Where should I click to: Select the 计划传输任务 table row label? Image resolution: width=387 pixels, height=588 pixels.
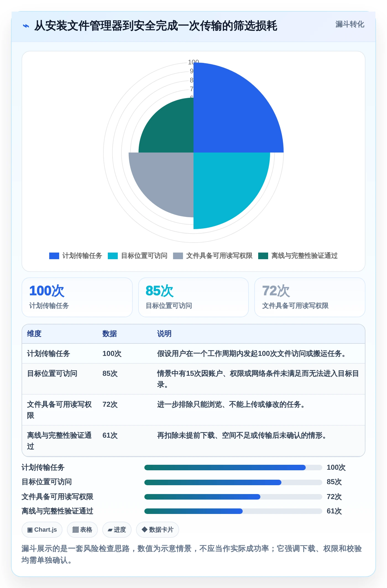tap(49, 354)
